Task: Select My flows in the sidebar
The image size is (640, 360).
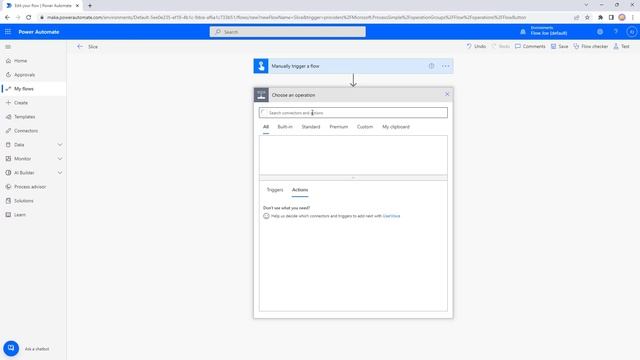Action: pos(24,89)
